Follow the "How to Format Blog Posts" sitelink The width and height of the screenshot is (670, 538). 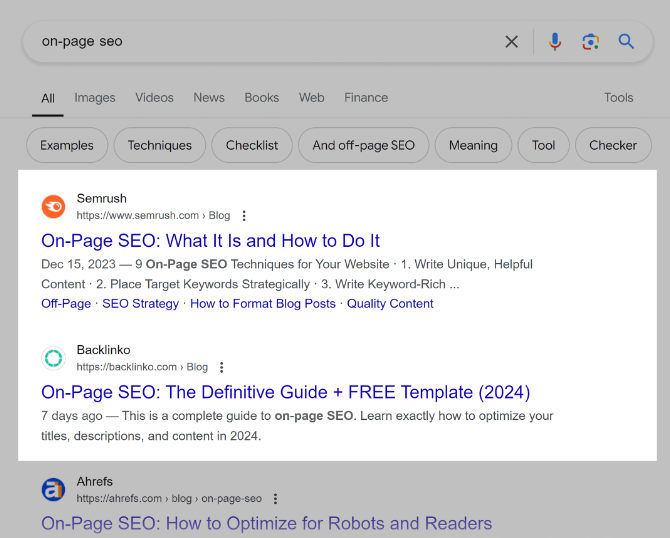263,304
